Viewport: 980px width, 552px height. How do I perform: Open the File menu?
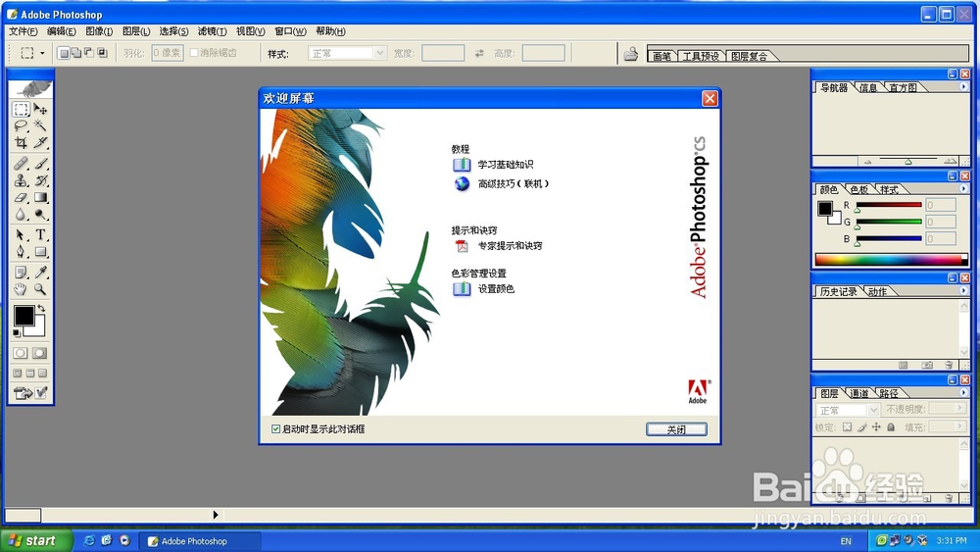(24, 31)
